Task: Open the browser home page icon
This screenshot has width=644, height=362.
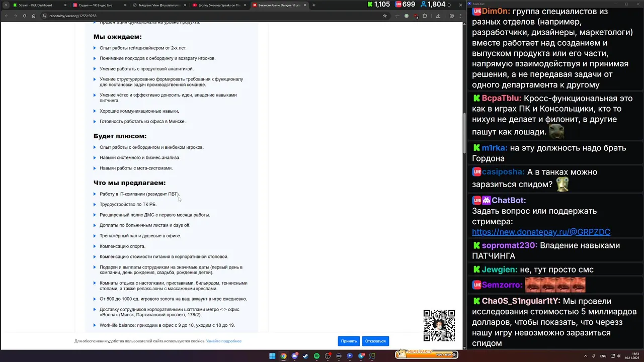Action: pyautogui.click(x=34, y=16)
